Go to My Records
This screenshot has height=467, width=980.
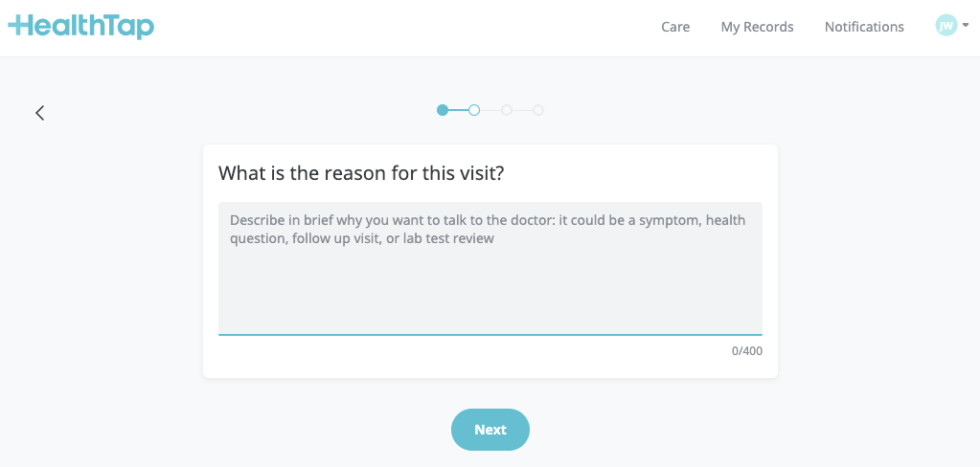coord(757,27)
